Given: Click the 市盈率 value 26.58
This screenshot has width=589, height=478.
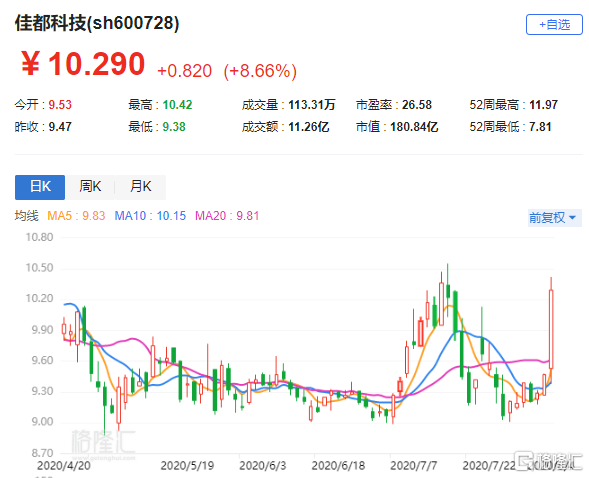Looking at the screenshot, I should tap(417, 105).
